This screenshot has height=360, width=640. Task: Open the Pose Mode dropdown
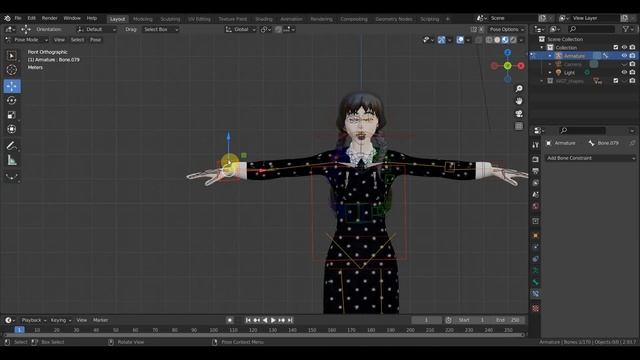27,40
